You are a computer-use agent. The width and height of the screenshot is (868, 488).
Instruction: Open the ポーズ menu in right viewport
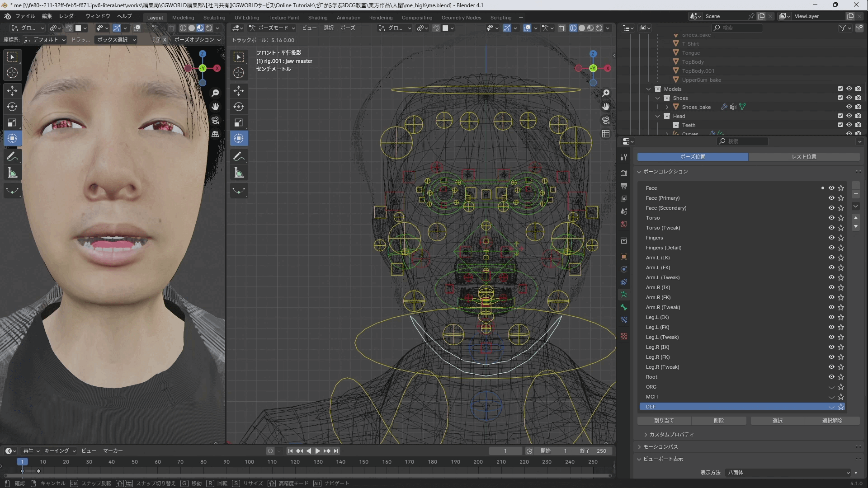[348, 28]
